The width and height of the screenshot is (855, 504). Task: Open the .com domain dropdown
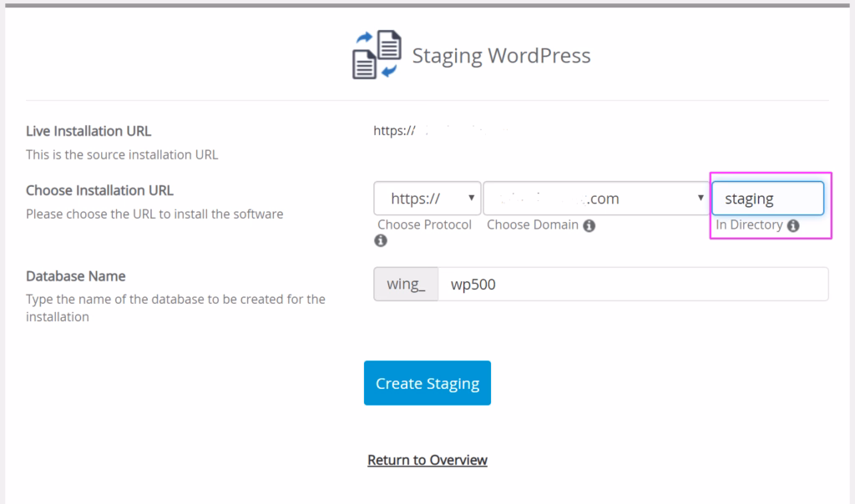(x=596, y=199)
